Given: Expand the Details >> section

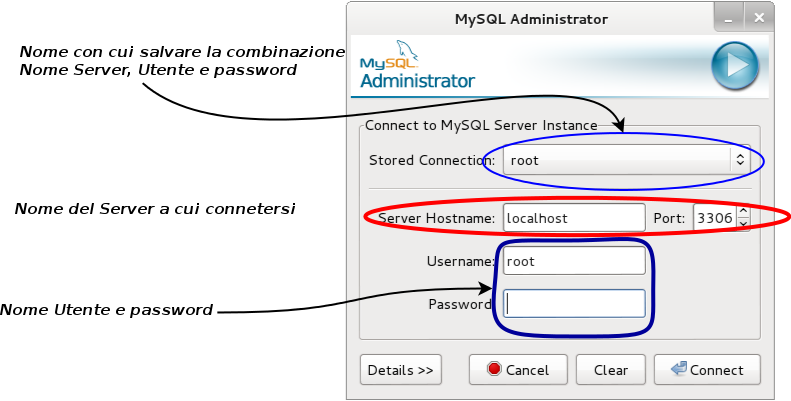Looking at the screenshot, I should tap(401, 370).
